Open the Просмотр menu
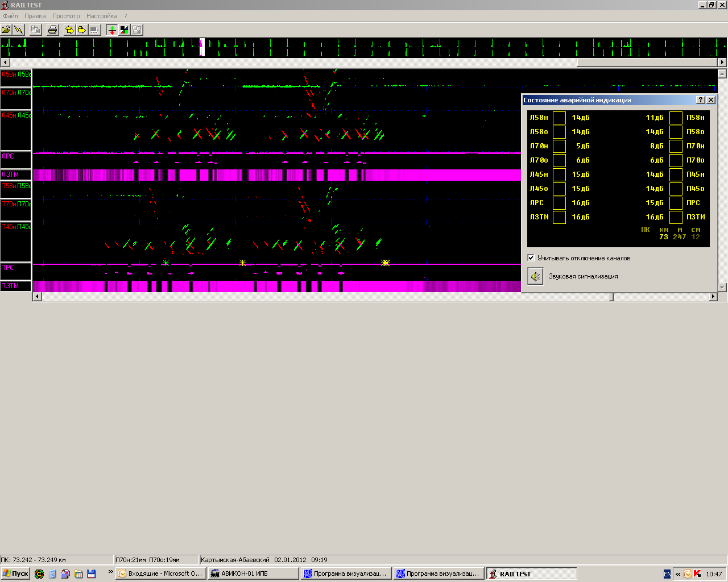This screenshot has width=728, height=582. tap(66, 16)
